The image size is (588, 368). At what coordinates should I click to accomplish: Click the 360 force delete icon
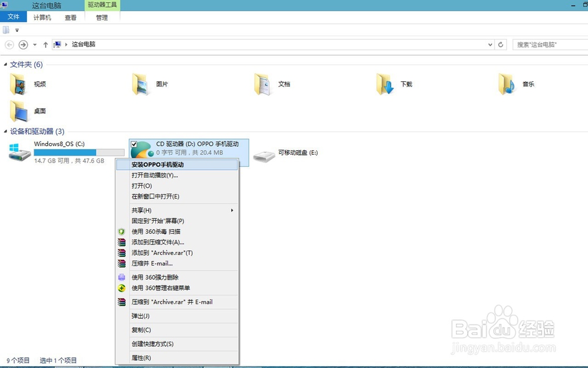coord(122,277)
